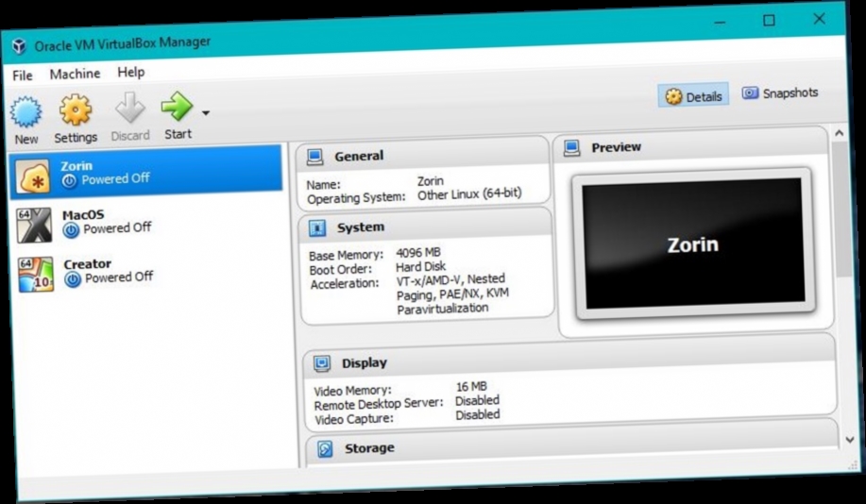This screenshot has width=866, height=504.
Task: Click the "Other Linux (64-bit)" value
Action: (x=469, y=193)
